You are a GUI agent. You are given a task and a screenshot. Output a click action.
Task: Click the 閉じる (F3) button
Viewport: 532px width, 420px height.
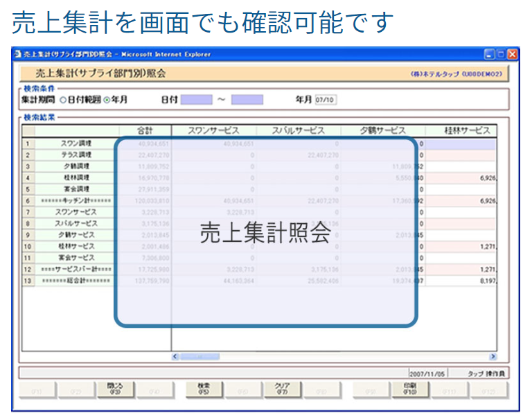pos(115,389)
